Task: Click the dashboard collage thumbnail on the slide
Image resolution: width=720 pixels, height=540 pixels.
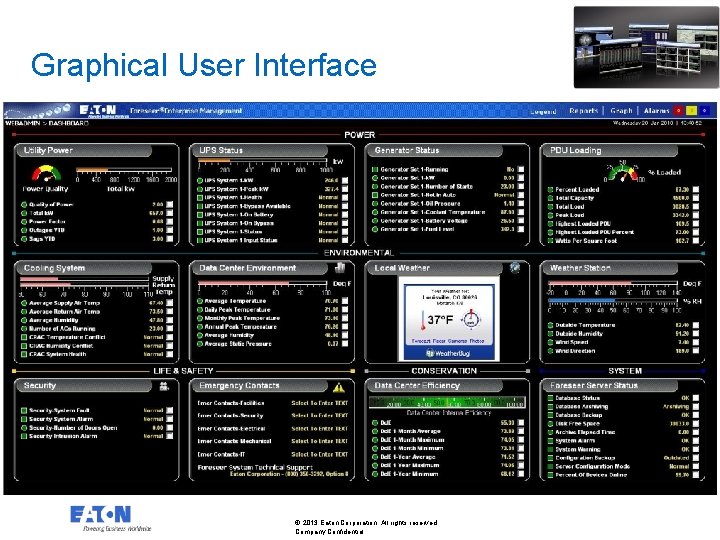Action: coord(646,47)
